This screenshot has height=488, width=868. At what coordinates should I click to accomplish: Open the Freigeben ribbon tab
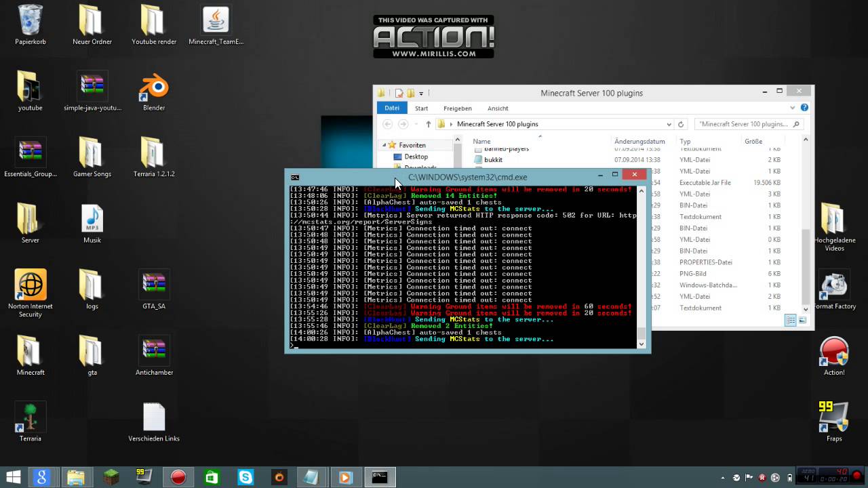458,108
